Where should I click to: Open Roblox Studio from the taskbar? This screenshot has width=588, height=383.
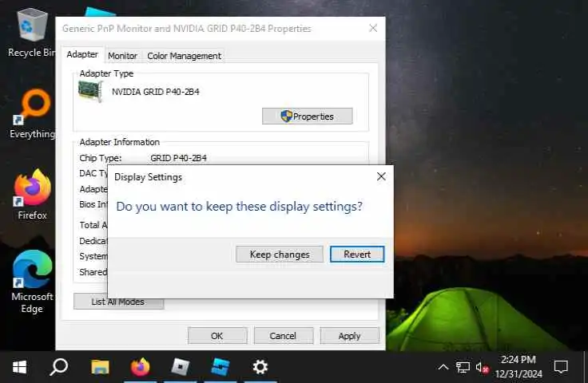coord(220,367)
